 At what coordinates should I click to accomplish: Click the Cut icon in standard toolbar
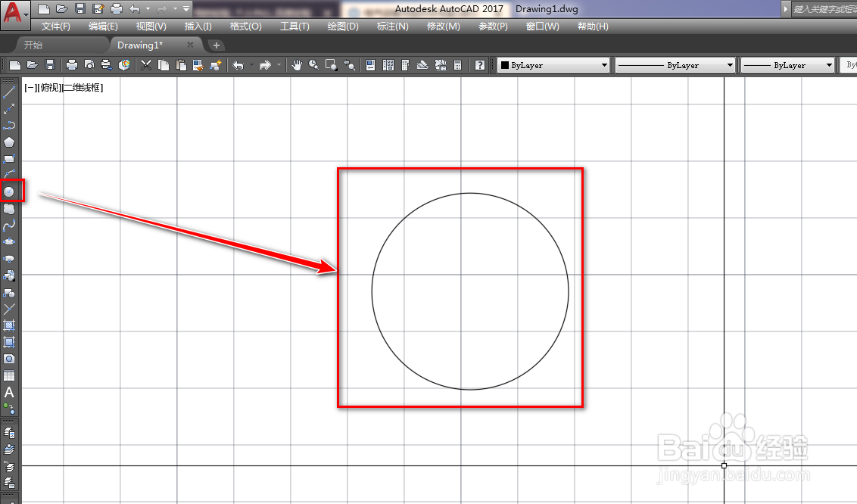pos(146,65)
